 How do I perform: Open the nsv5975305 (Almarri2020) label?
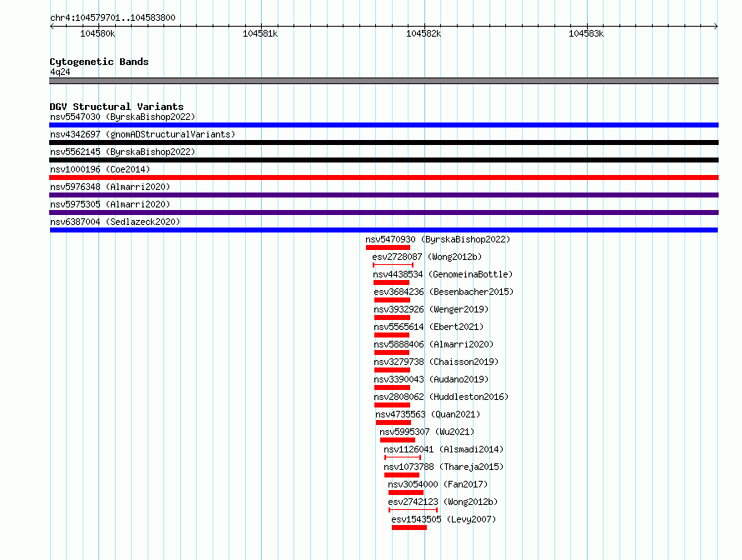click(x=110, y=204)
